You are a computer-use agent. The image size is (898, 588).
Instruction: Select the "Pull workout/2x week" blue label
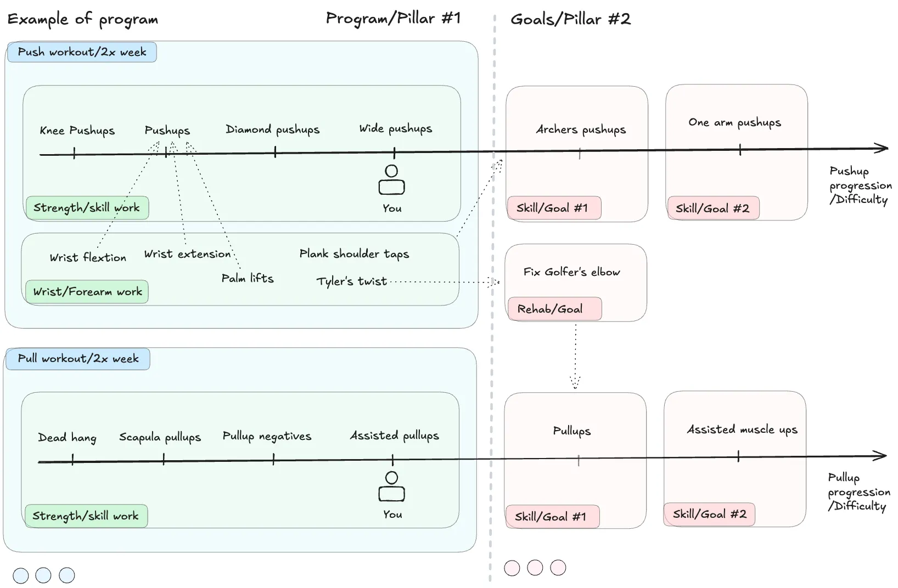pyautogui.click(x=78, y=359)
